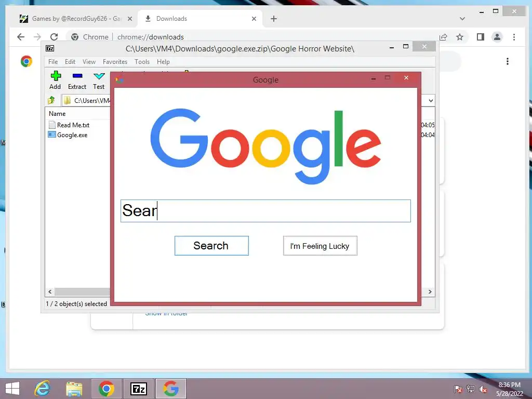Image resolution: width=532 pixels, height=399 pixels.
Task: Open Chrome tab search chevron
Action: click(462, 19)
